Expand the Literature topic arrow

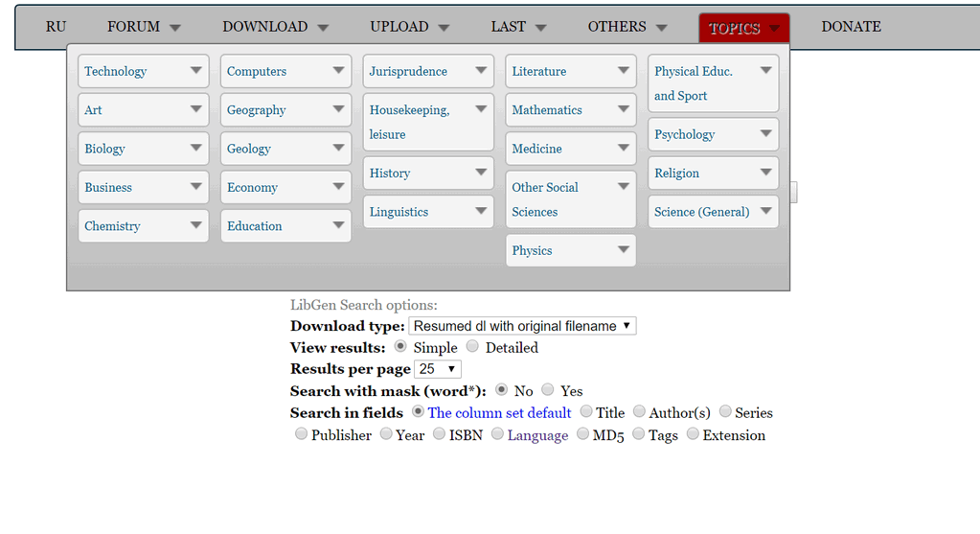(x=623, y=71)
